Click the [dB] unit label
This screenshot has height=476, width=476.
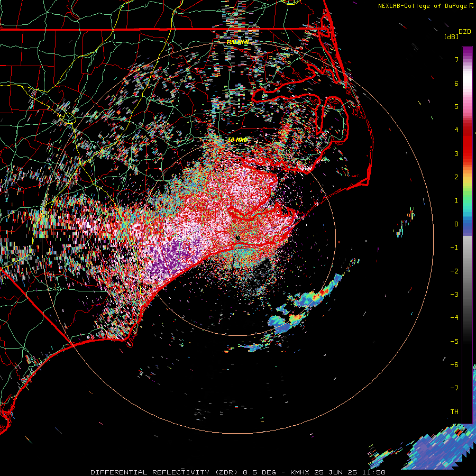click(451, 36)
